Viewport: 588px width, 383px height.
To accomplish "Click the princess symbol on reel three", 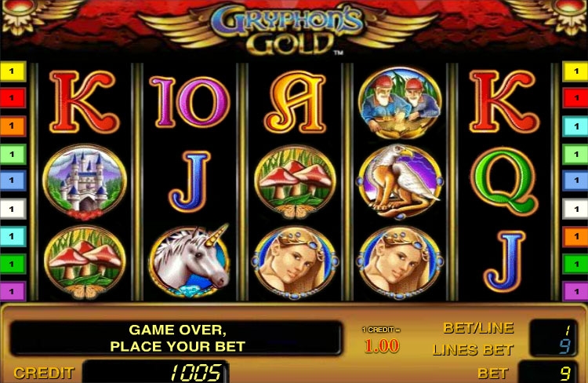I will point(296,263).
